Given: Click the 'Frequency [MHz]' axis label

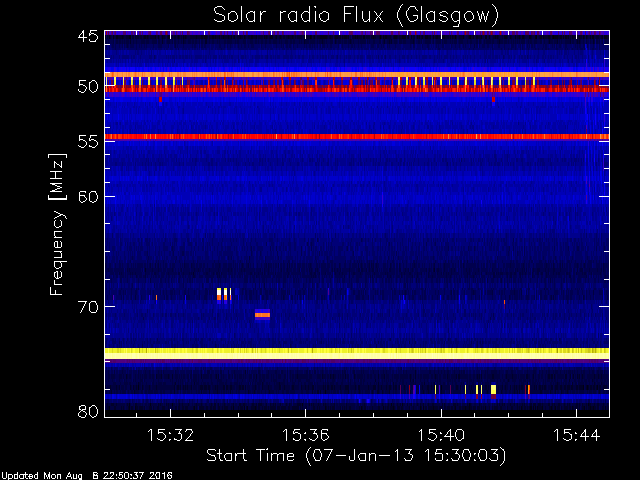Looking at the screenshot, I should 57,224.
